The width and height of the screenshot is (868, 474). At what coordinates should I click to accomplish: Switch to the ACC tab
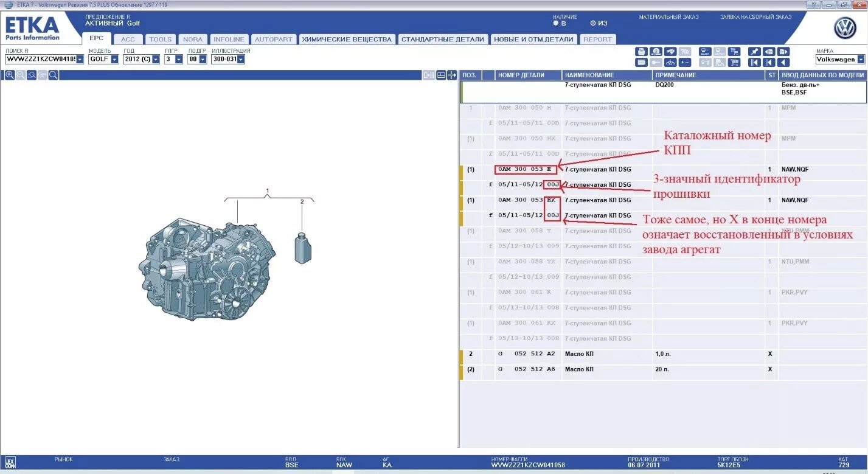click(128, 39)
